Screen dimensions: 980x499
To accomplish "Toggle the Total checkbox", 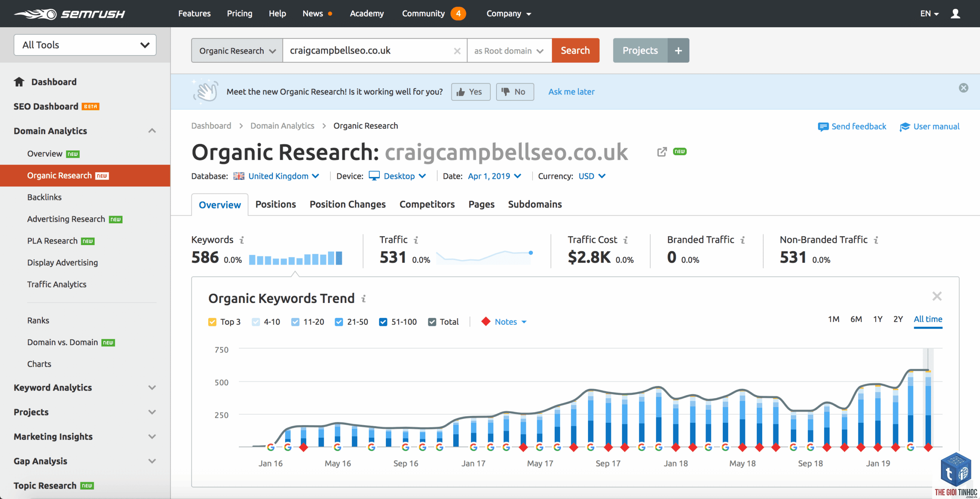I will (x=432, y=322).
